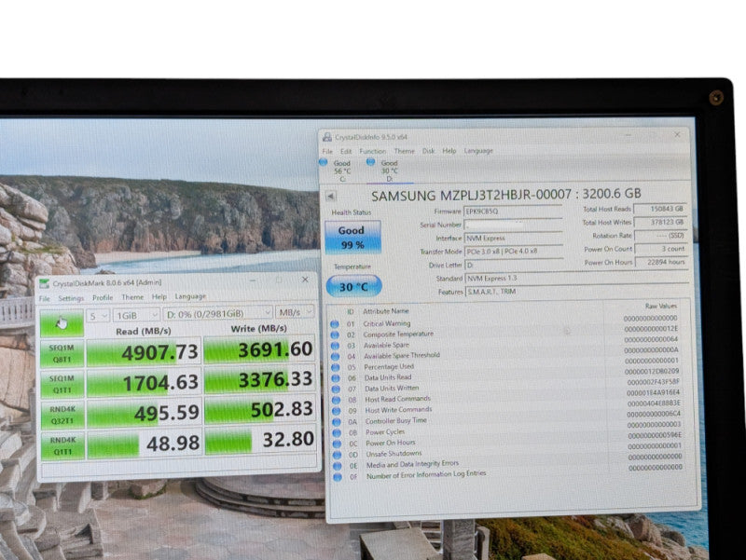Click status icon for Power On Hours row

pos(338,444)
